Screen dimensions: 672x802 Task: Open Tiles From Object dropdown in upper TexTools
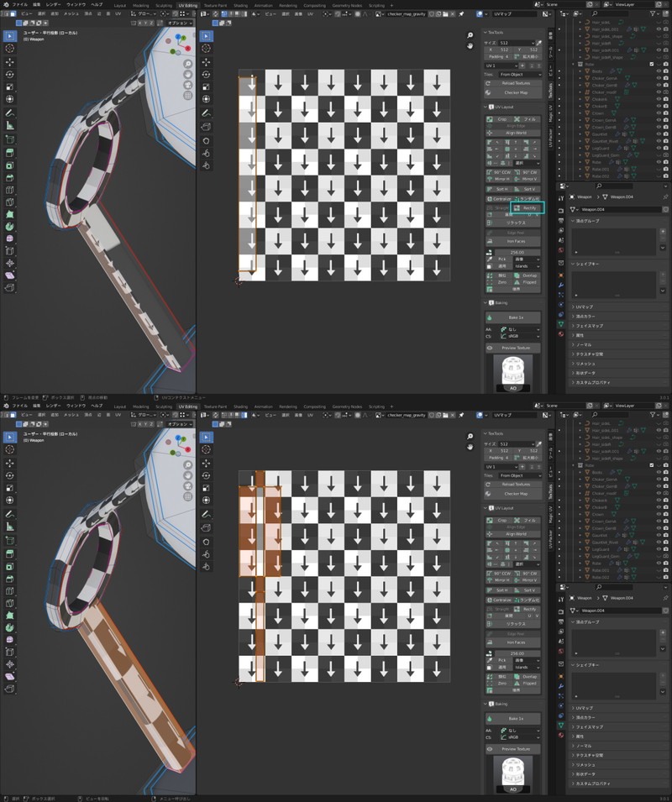(x=520, y=75)
